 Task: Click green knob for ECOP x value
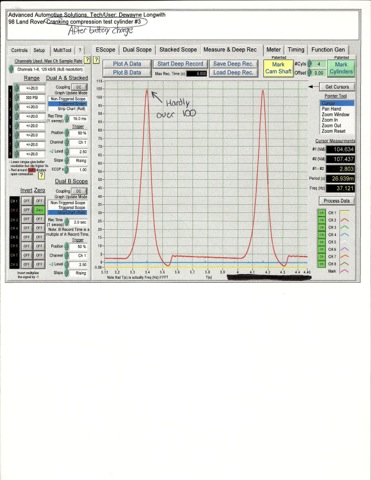point(67,170)
